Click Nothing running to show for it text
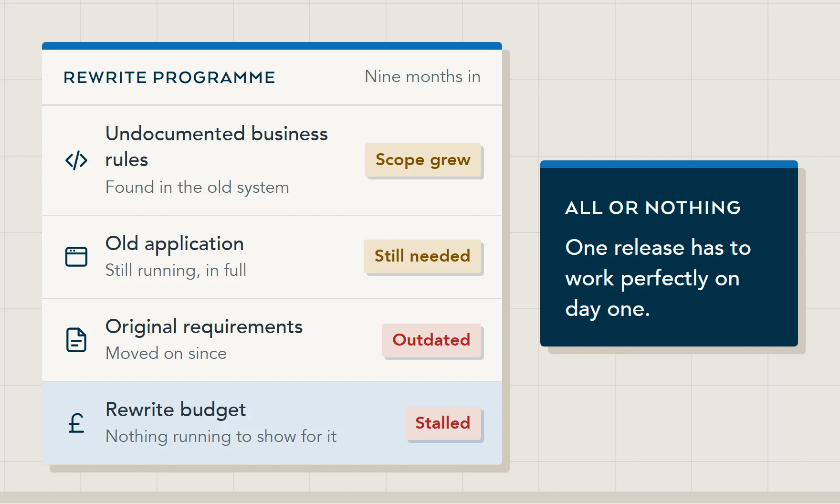 (221, 437)
